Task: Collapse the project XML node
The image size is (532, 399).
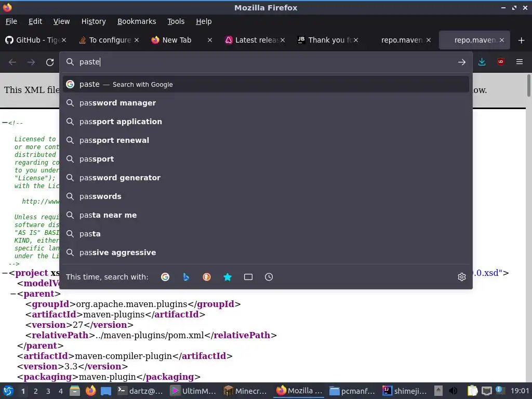Action: 5,273
